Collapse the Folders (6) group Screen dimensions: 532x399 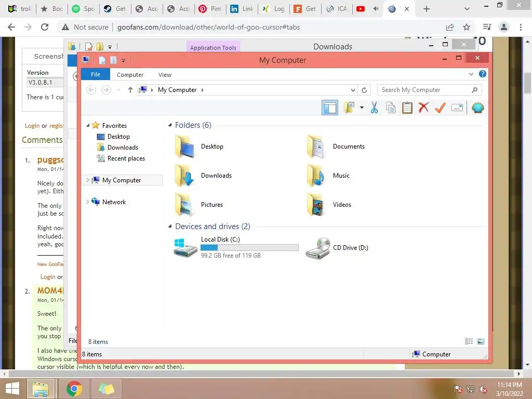[170, 125]
